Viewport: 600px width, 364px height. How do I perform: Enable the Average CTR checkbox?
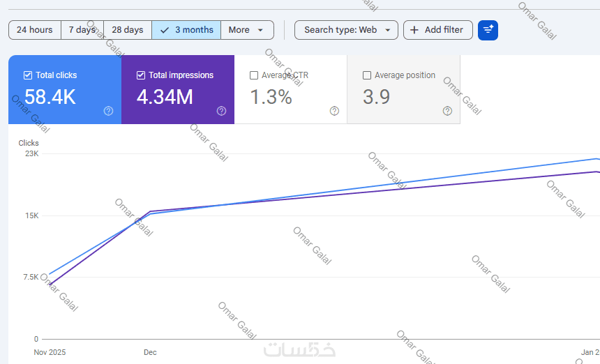coord(254,75)
